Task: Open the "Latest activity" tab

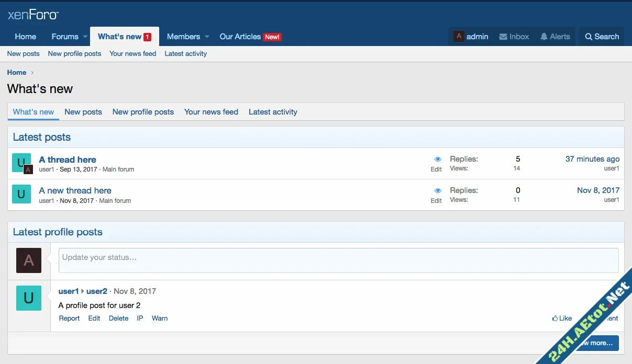Action: click(x=273, y=111)
